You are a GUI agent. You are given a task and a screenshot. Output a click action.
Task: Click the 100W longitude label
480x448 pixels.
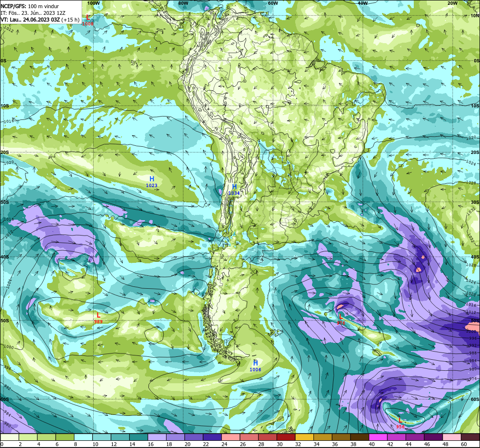[94, 3]
